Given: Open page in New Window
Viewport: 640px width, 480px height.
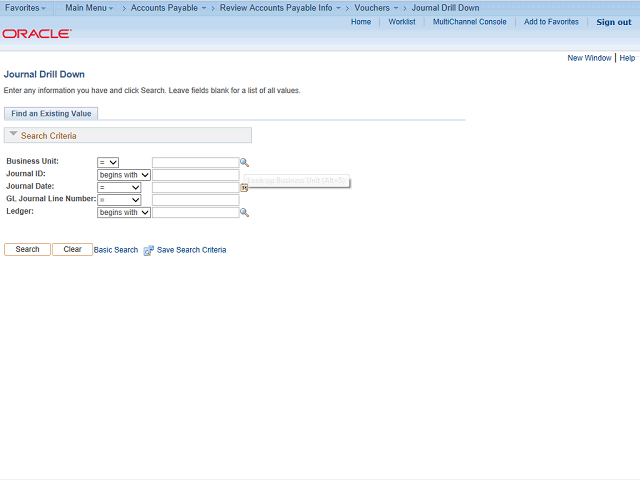Looking at the screenshot, I should coord(589,58).
